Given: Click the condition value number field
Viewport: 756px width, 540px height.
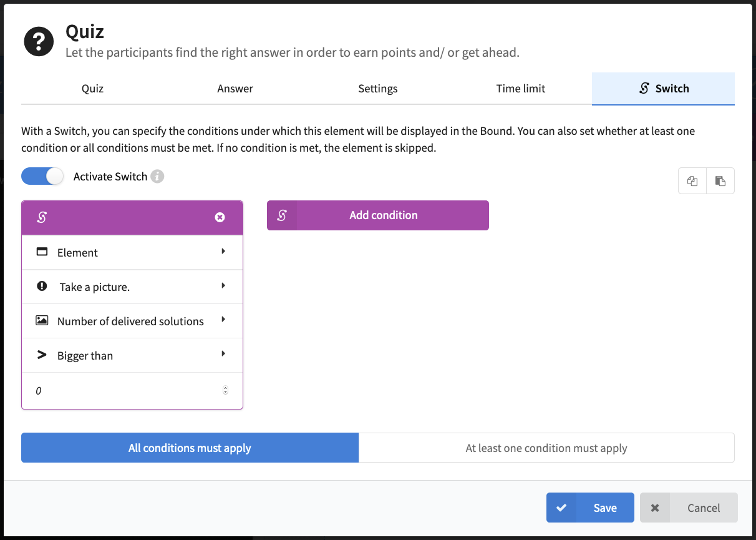Looking at the screenshot, I should pyautogui.click(x=125, y=391).
